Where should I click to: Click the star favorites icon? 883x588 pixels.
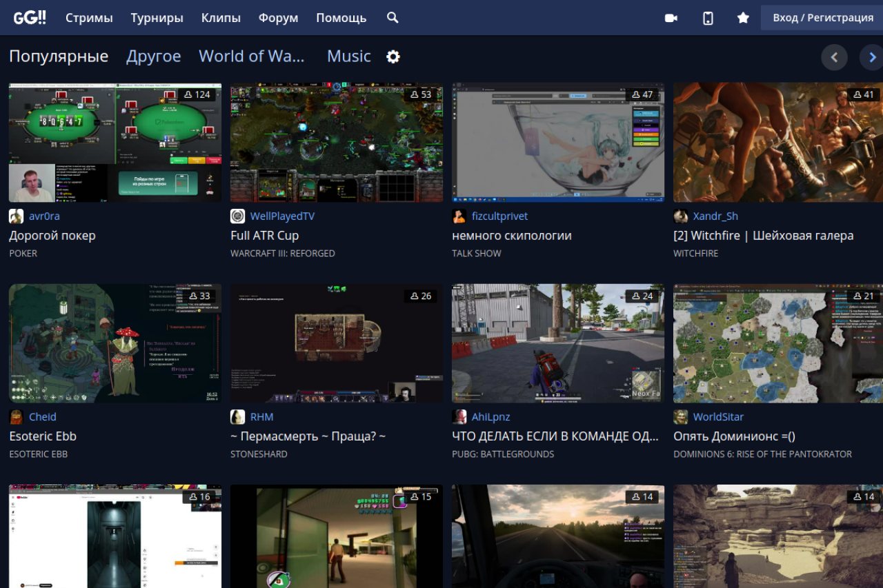click(743, 18)
